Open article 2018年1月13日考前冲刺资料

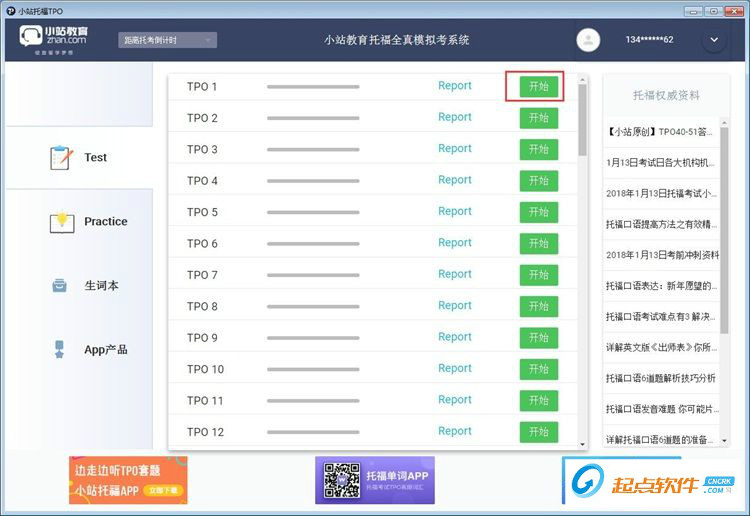pyautogui.click(x=662, y=255)
